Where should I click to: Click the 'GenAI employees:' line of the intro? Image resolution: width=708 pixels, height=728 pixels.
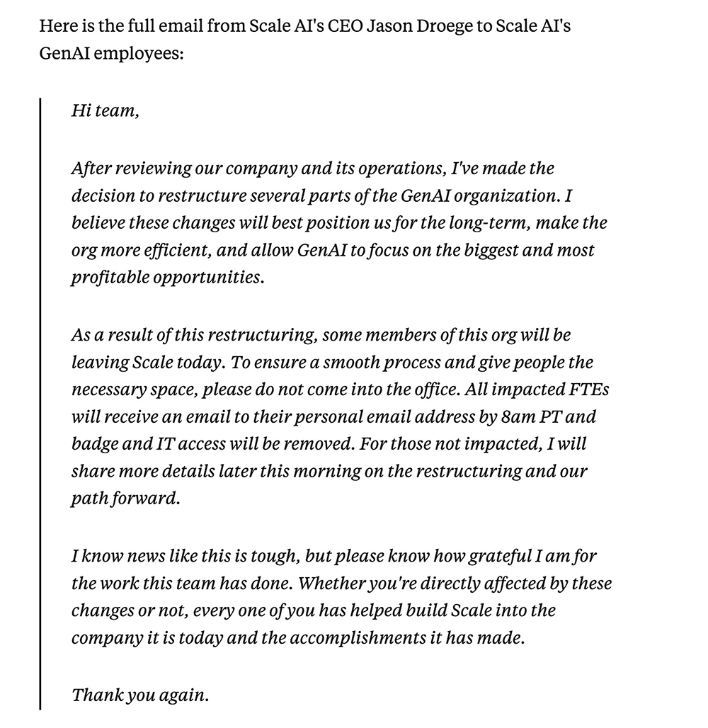pyautogui.click(x=111, y=54)
